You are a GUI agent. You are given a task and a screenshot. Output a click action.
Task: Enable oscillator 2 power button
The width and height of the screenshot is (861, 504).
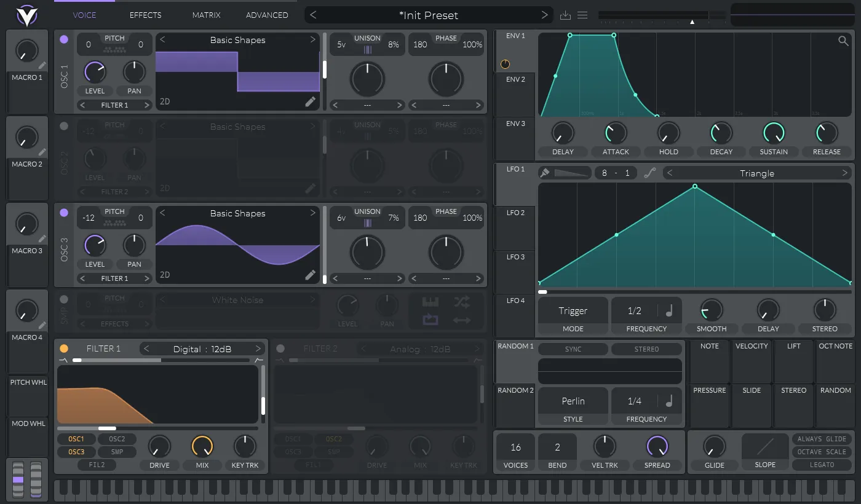(64, 127)
